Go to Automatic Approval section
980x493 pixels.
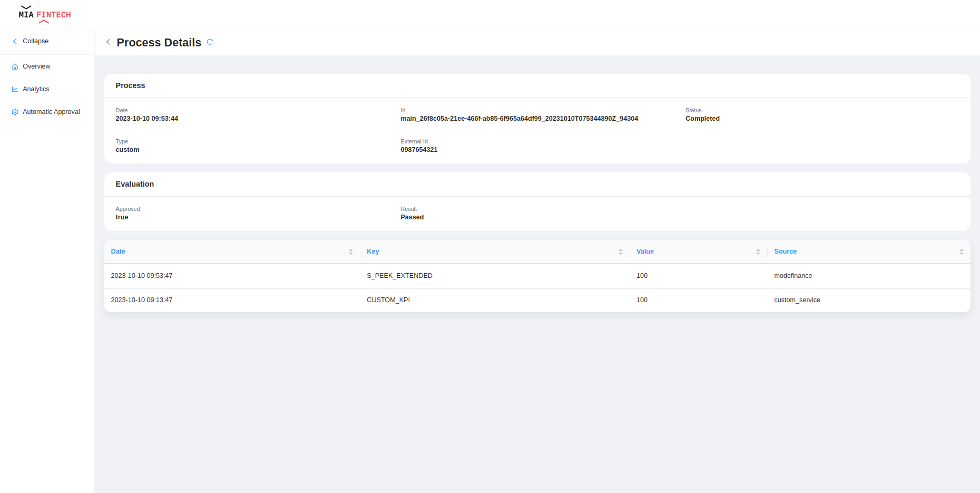(51, 112)
